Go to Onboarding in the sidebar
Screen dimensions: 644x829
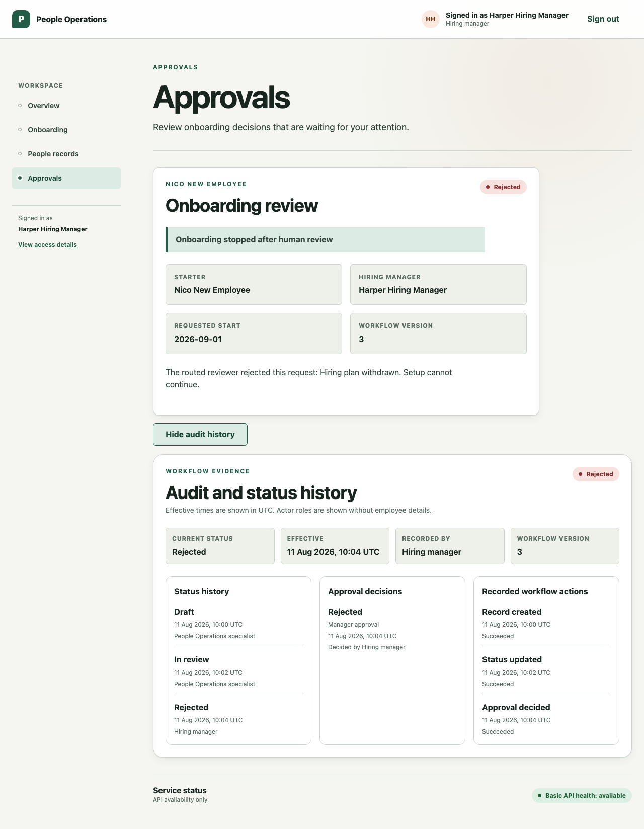coord(66,130)
